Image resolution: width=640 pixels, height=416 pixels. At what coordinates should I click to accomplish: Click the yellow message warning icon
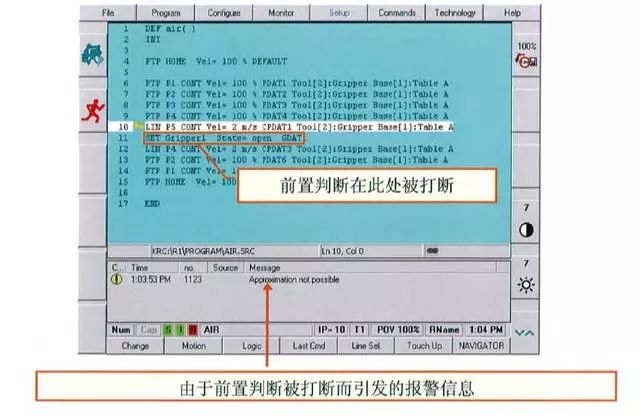(x=117, y=279)
